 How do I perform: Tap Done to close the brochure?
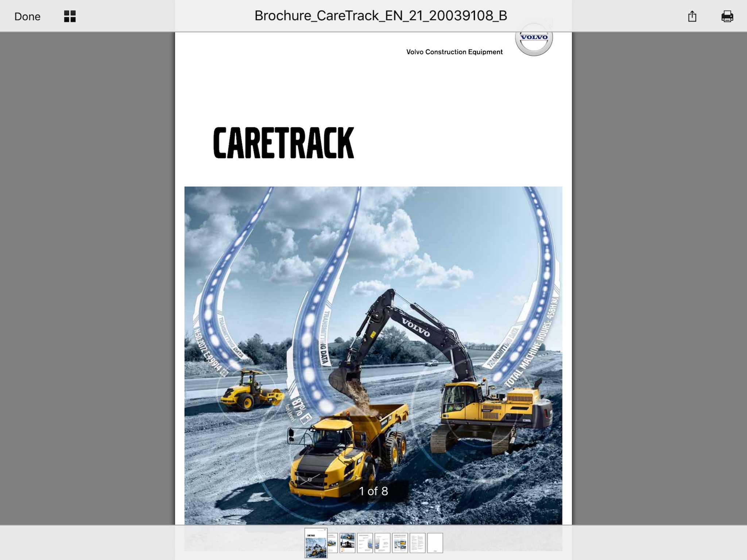27,16
